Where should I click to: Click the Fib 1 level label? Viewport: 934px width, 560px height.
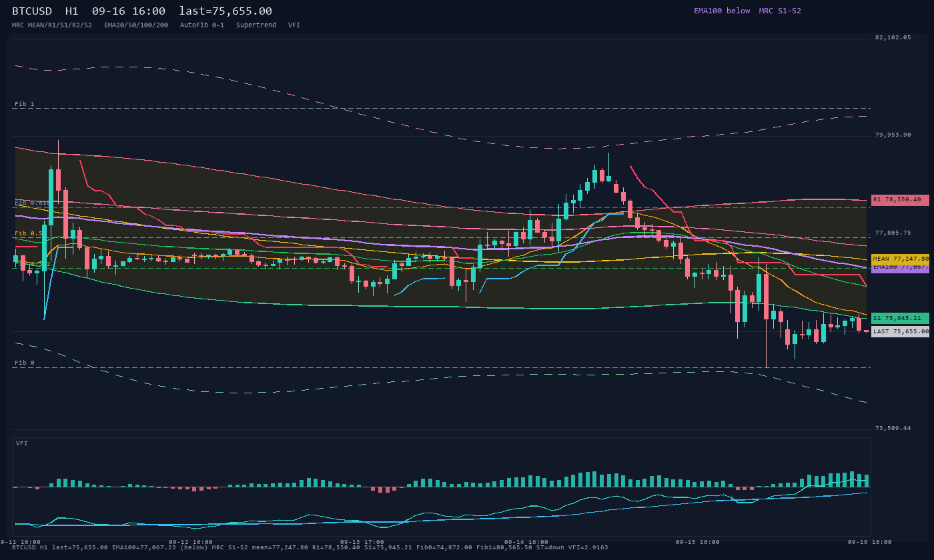pos(25,104)
